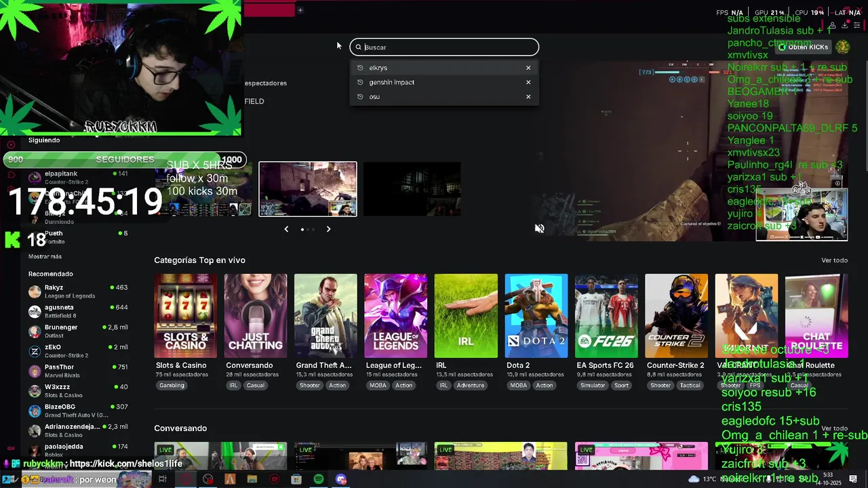Open the IRL category card
The height and width of the screenshot is (488, 868).
pyautogui.click(x=466, y=316)
